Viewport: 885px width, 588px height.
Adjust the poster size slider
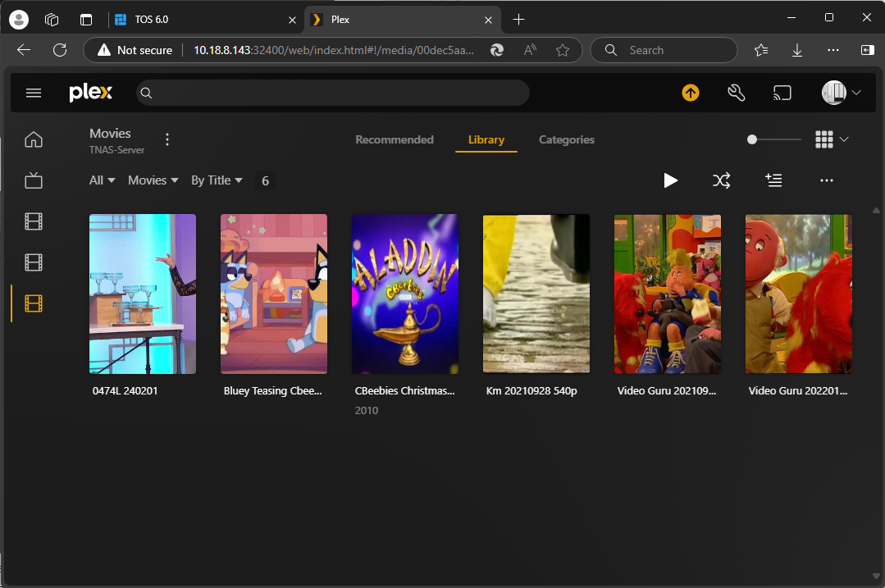tap(773, 139)
